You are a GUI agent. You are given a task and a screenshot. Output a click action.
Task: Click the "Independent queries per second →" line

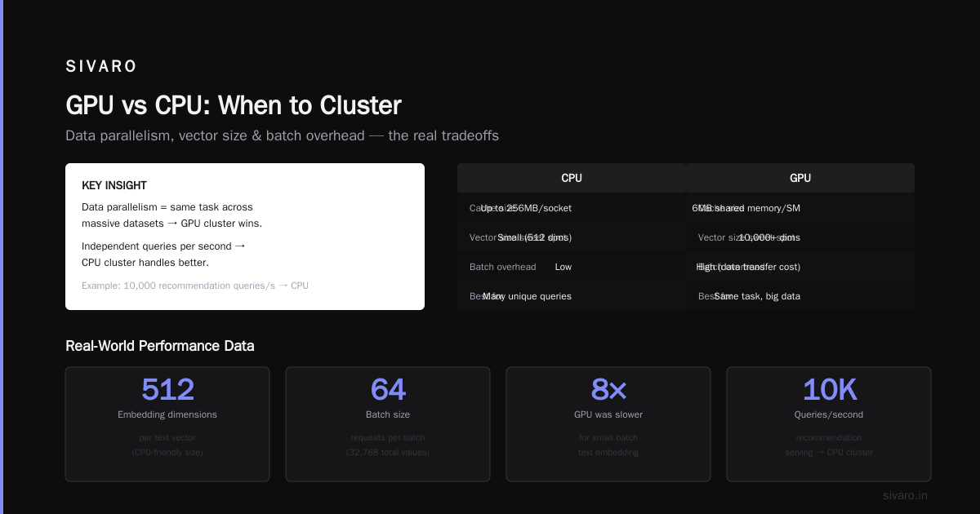click(x=163, y=246)
